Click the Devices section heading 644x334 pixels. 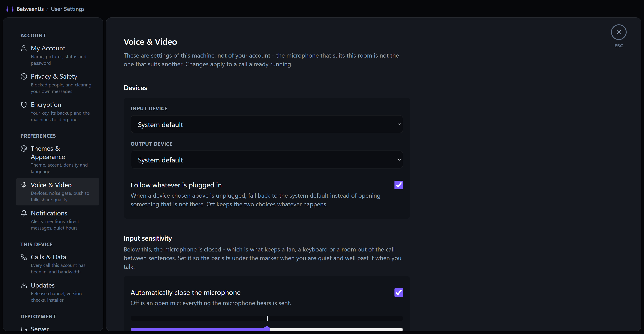[135, 88]
